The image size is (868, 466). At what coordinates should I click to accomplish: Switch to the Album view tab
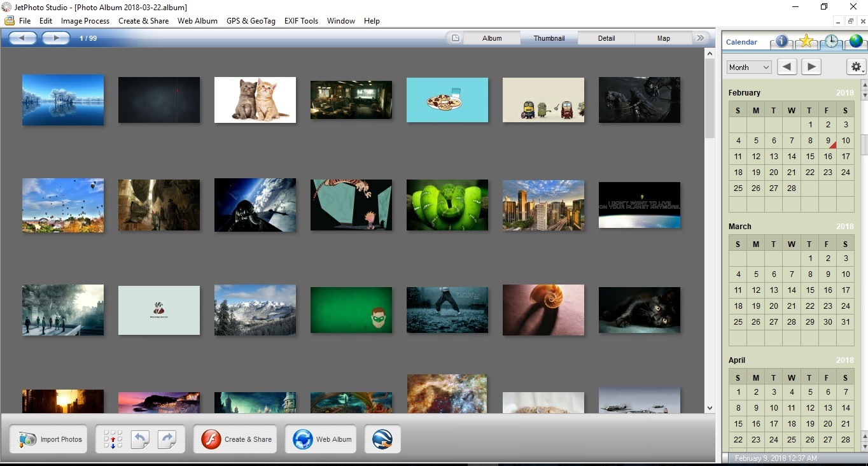tap(492, 38)
